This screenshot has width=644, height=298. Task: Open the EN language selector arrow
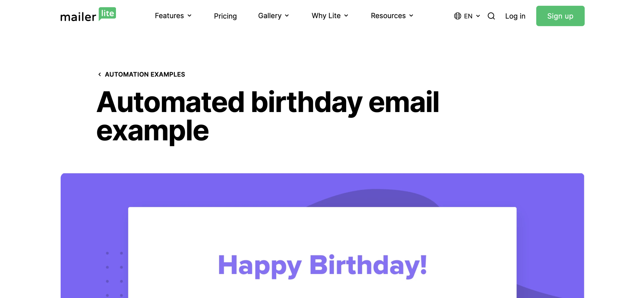[478, 16]
